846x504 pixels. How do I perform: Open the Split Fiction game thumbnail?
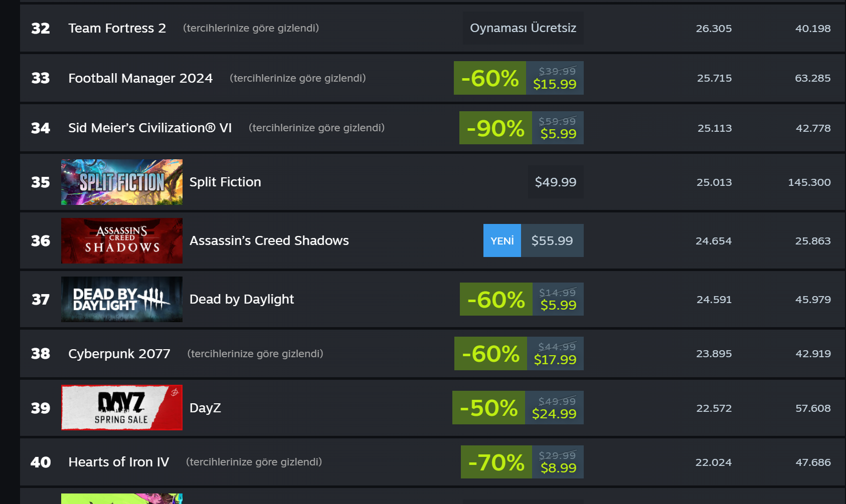coord(122,182)
